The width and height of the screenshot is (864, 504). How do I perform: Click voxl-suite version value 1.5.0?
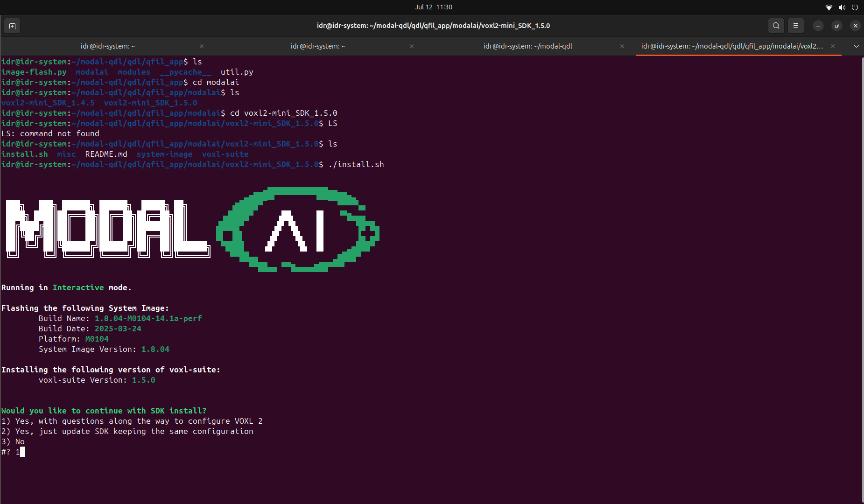coord(144,380)
